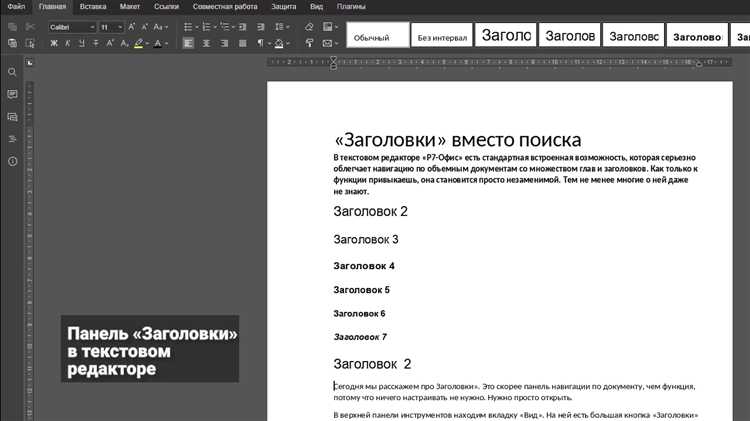Viewport: 750px width, 421px height.
Task: Apply the first large Заголовок style
Action: [x=506, y=35]
